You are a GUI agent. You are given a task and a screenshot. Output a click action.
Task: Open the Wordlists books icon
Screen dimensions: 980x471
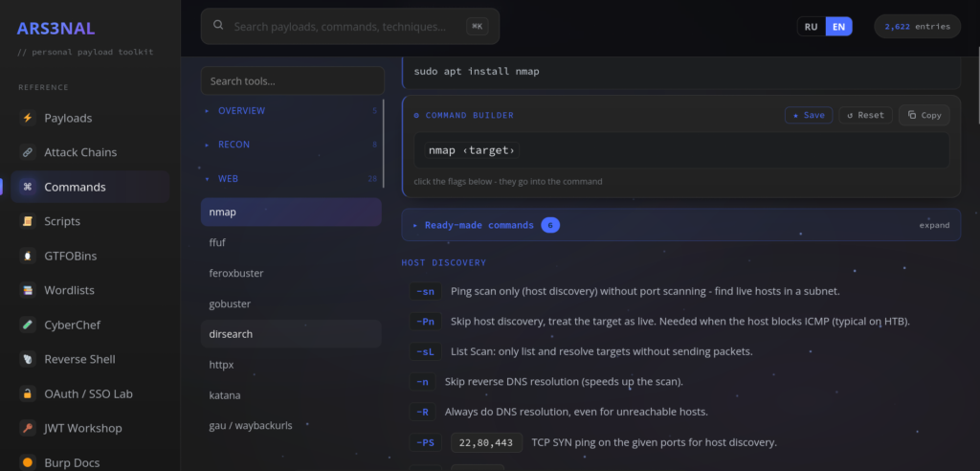click(x=28, y=290)
